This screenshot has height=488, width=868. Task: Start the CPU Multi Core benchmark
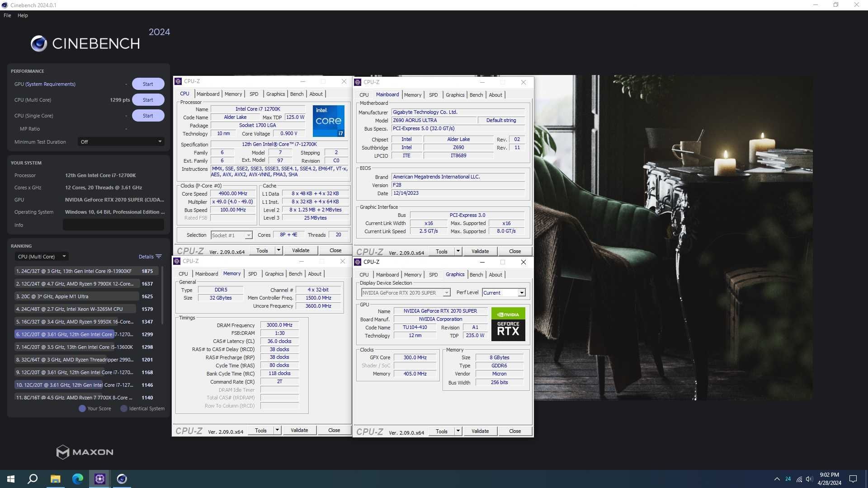point(148,100)
